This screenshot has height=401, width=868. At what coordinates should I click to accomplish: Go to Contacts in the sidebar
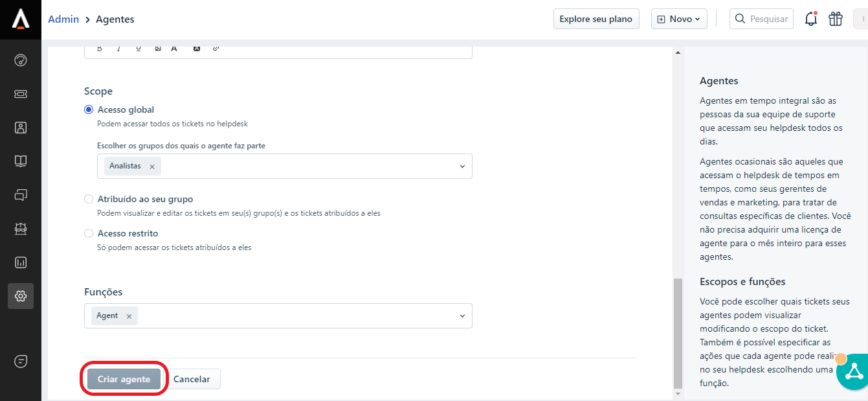coord(21,128)
